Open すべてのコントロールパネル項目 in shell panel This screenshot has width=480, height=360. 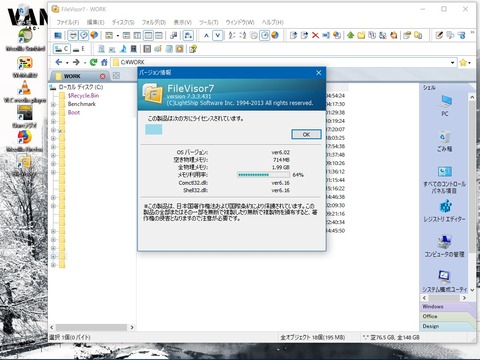445,180
